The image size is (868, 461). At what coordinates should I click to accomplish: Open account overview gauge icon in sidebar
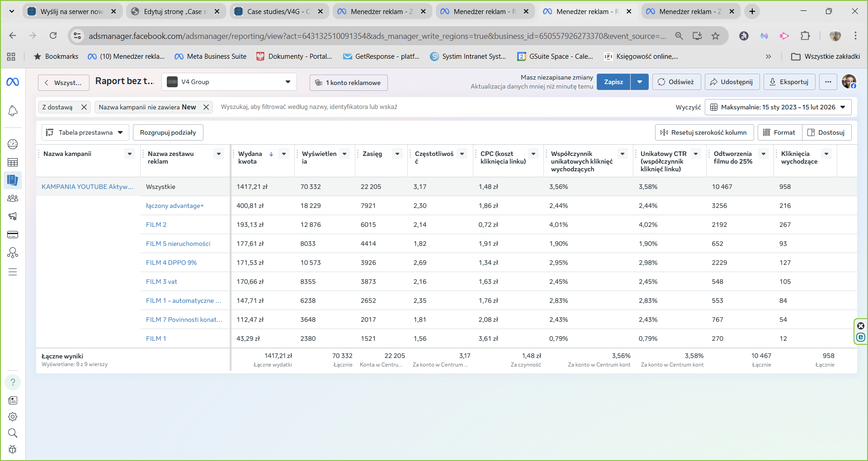pos(13,144)
